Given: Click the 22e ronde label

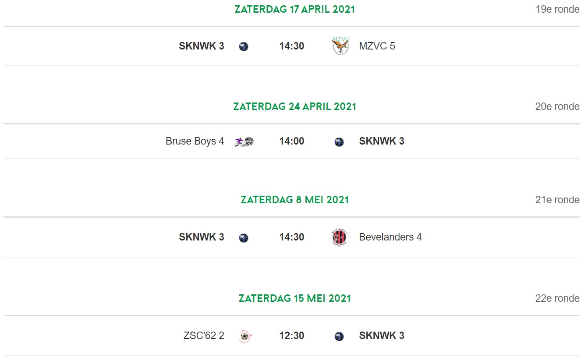Looking at the screenshot, I should [557, 298].
